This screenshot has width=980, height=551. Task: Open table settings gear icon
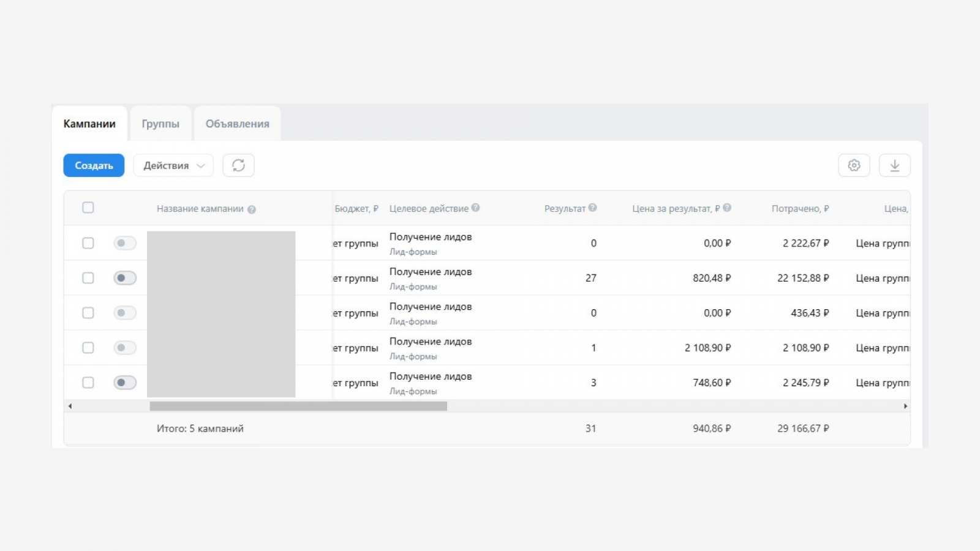(x=854, y=165)
